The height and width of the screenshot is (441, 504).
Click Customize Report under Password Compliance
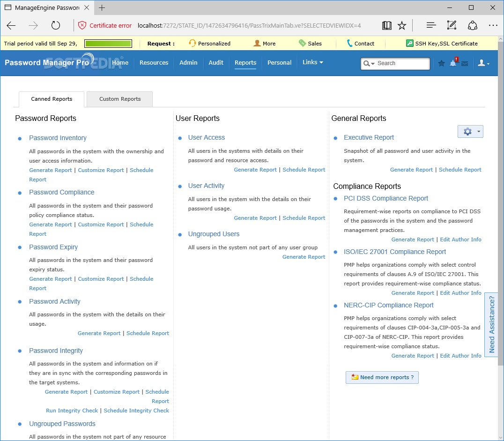pyautogui.click(x=101, y=224)
